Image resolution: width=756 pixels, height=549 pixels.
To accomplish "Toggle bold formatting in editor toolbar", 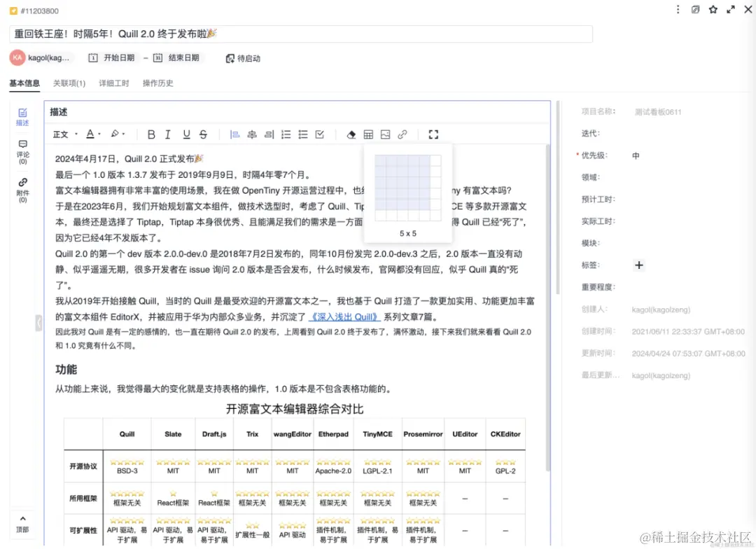I will [x=151, y=134].
